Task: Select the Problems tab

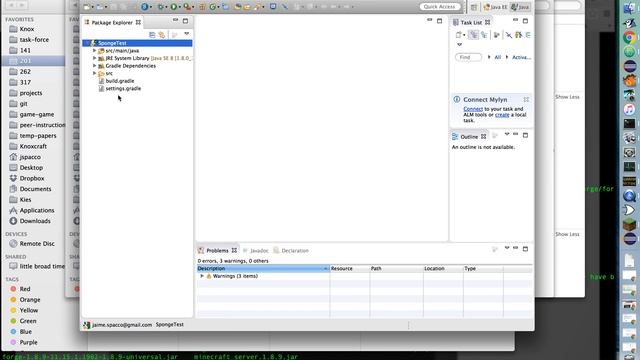Action: [217, 250]
